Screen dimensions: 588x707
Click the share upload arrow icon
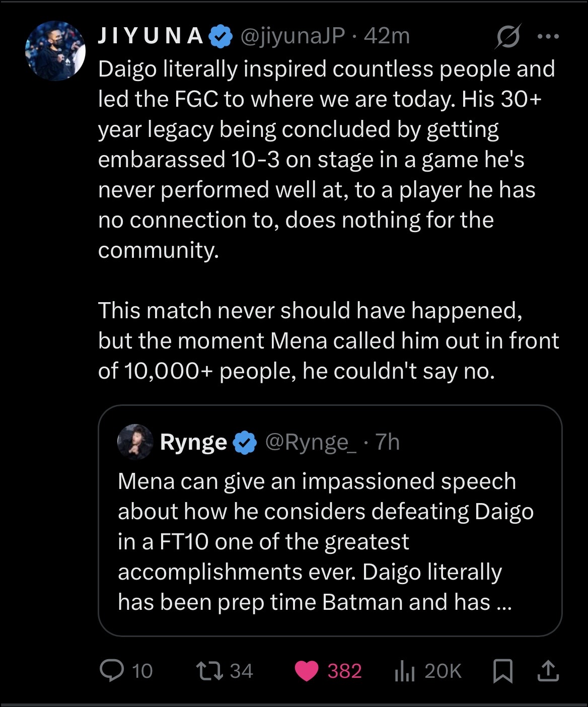[x=548, y=671]
